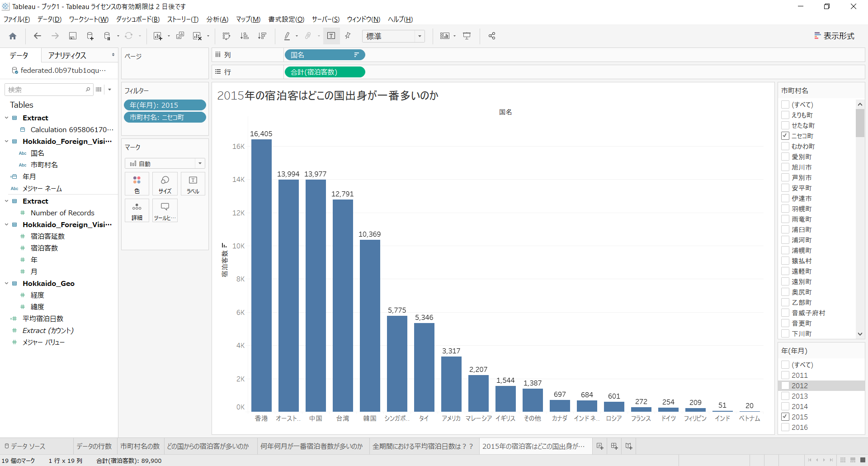Add a new data source from toolbar
Image resolution: width=868 pixels, height=466 pixels.
tap(90, 36)
